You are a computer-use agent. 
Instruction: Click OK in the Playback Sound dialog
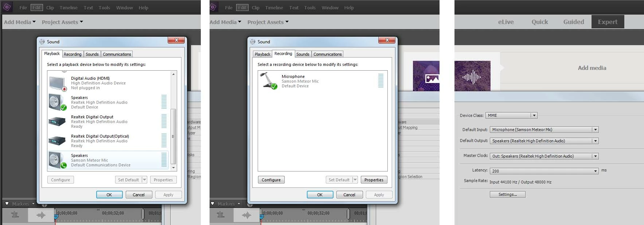pyautogui.click(x=109, y=195)
